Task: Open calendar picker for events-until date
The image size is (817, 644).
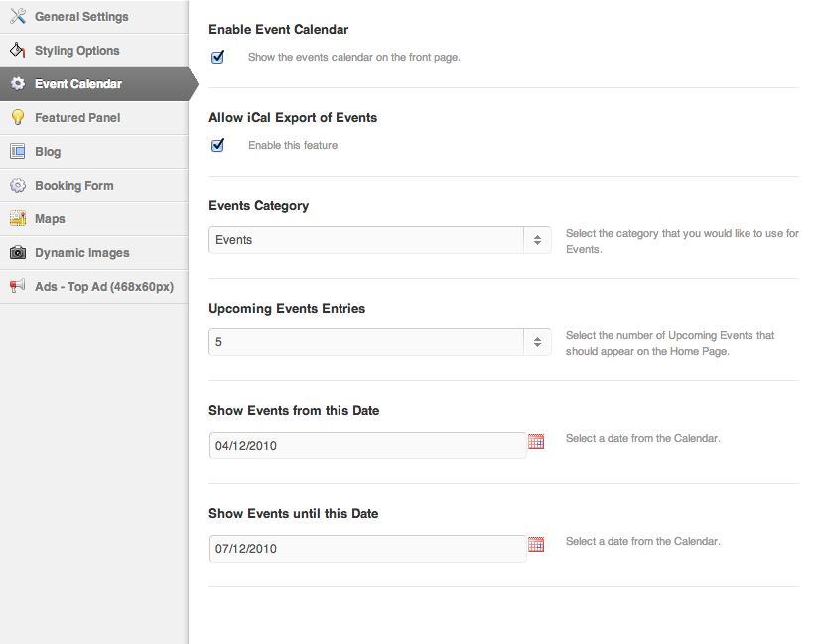Action: point(536,544)
